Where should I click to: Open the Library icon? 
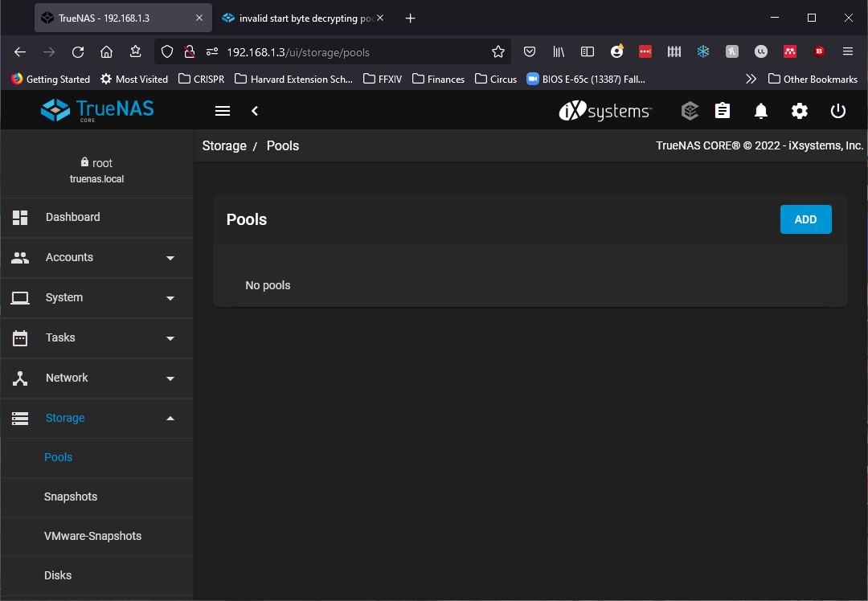point(559,52)
